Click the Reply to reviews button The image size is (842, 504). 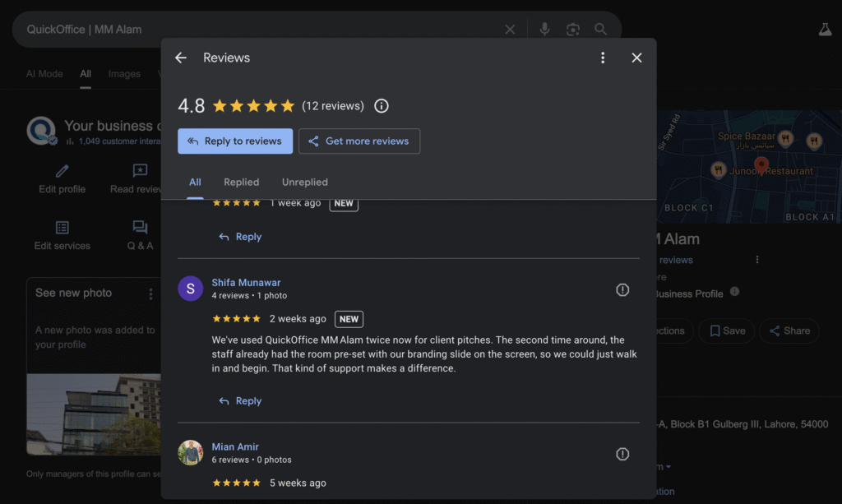(x=235, y=141)
